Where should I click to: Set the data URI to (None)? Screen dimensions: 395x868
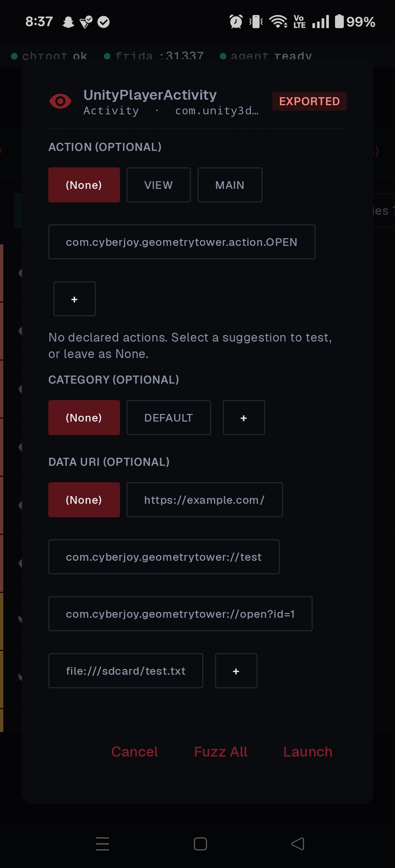(x=84, y=499)
